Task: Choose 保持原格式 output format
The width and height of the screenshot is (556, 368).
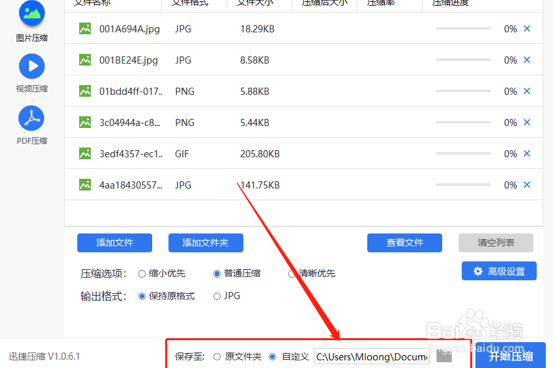Action: (142, 296)
